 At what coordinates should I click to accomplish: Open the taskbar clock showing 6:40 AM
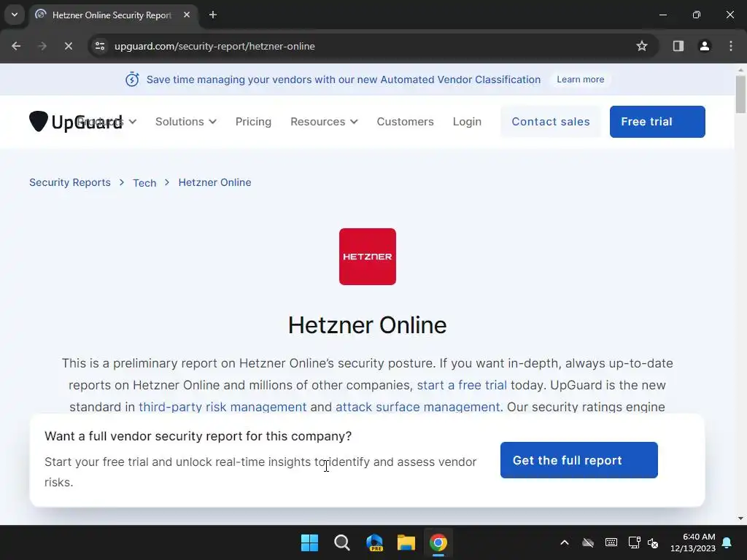tap(693, 542)
